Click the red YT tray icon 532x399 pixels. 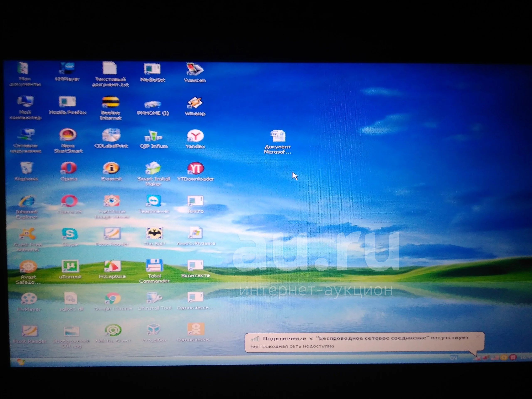(513, 357)
